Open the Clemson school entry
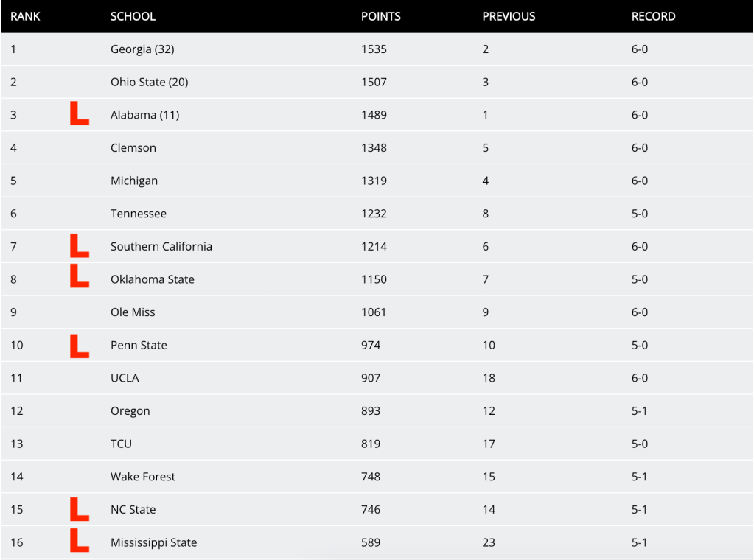754x560 pixels. click(x=133, y=147)
